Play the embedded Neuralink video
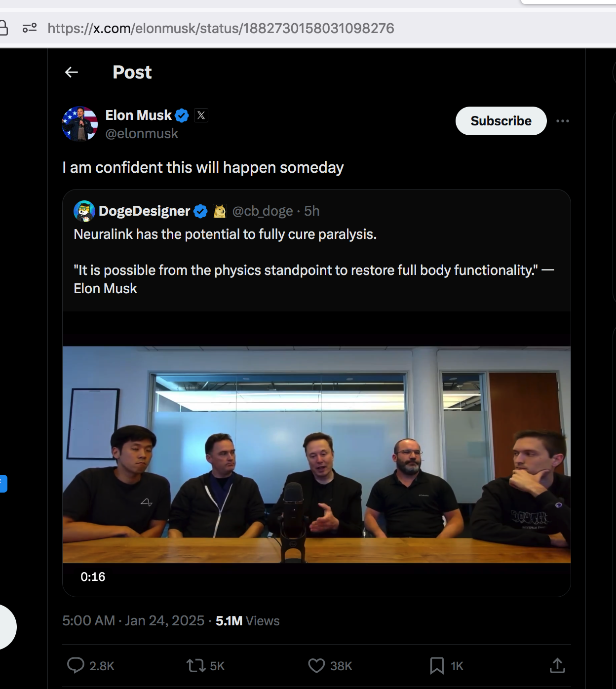Image resolution: width=616 pixels, height=689 pixels. [316, 454]
